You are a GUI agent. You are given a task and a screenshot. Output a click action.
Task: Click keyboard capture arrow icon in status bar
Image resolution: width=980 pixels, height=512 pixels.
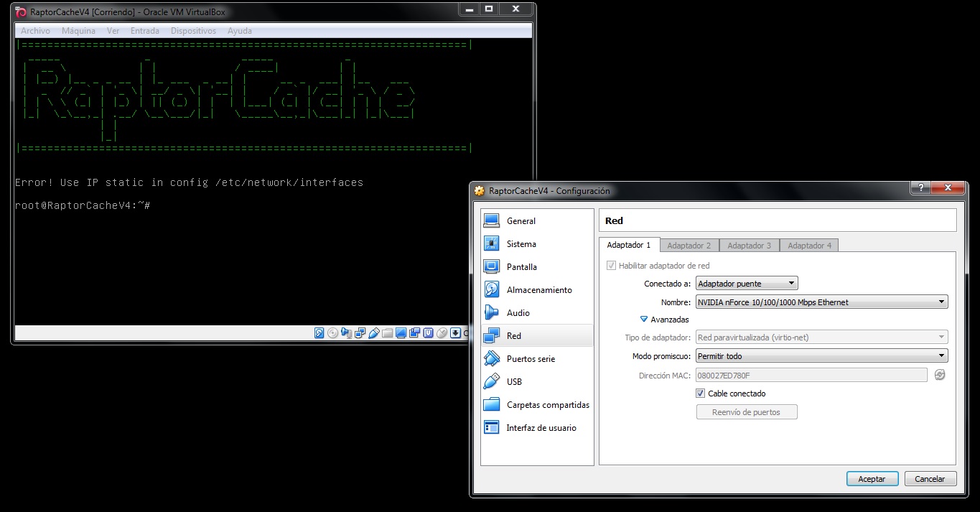pos(455,333)
